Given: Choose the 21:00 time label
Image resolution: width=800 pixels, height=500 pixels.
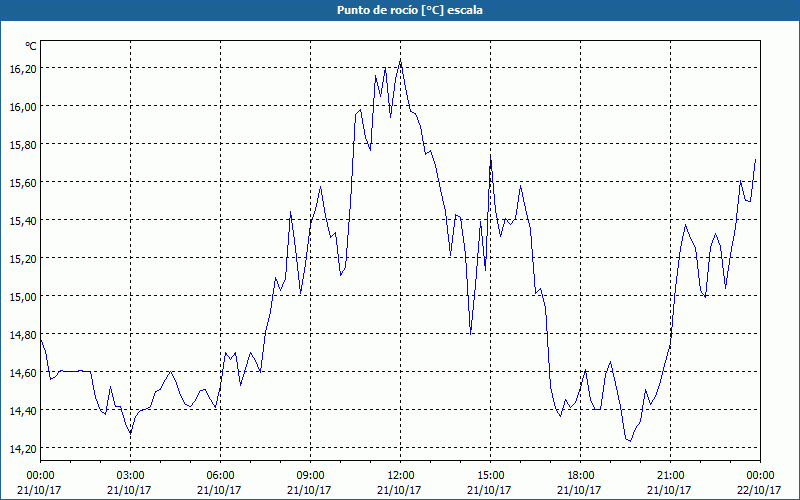Looking at the screenshot, I should (670, 476).
